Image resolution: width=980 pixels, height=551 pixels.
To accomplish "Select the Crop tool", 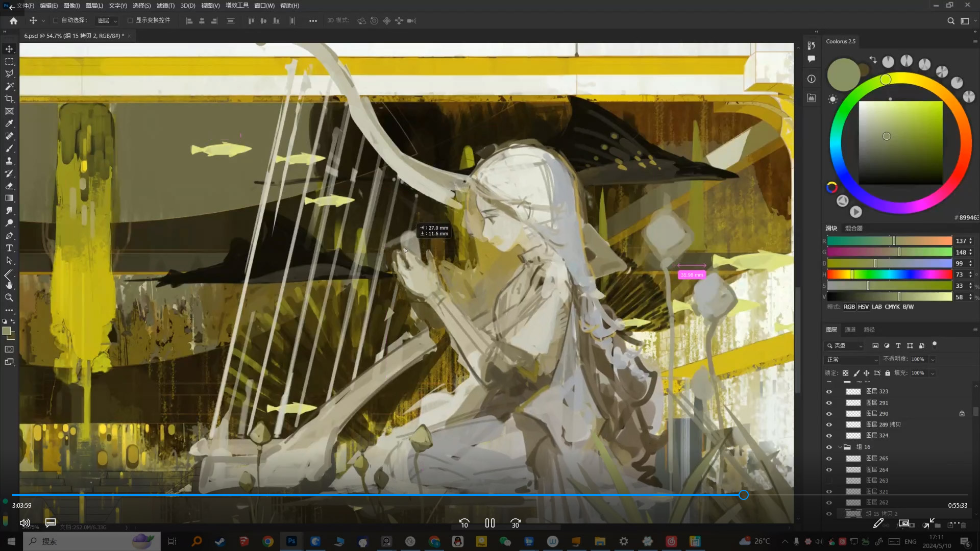I will (9, 99).
